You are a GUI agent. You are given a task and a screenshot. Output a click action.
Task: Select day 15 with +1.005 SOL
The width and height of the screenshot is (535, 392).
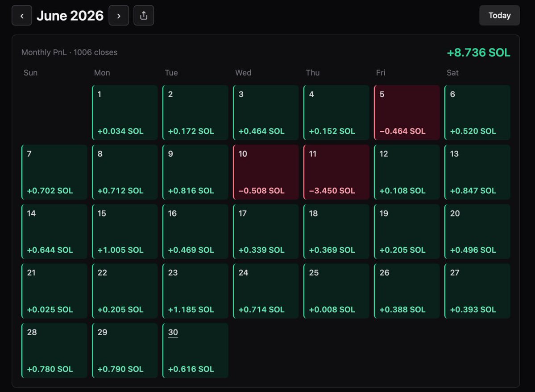125,232
